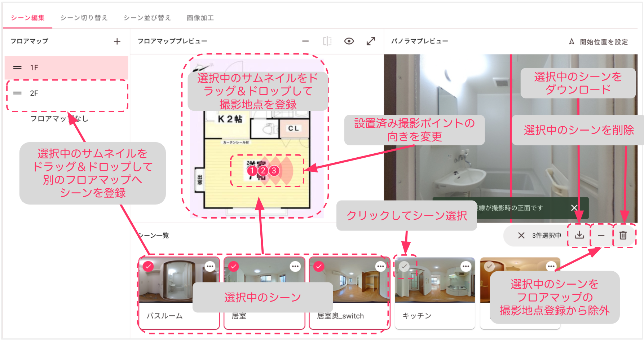Clear the 3件選択中 selection with X
The image size is (644, 342).
[x=521, y=236]
